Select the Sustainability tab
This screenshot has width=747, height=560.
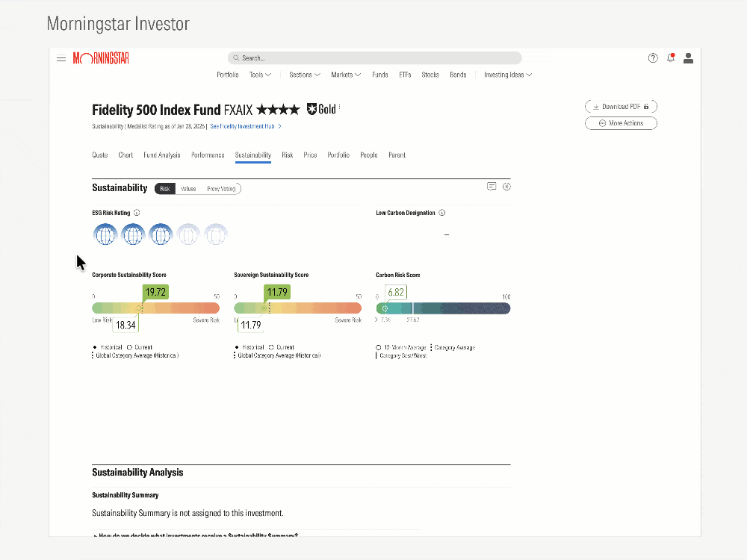pyautogui.click(x=253, y=155)
